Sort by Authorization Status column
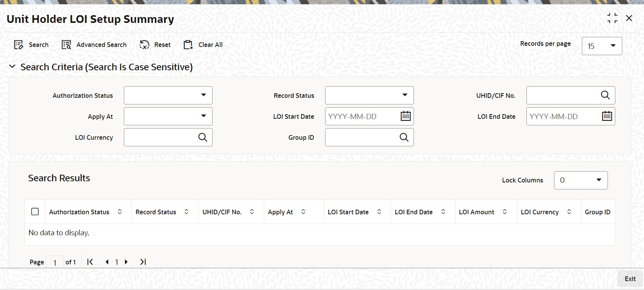This screenshot has height=290, width=644. (x=120, y=212)
